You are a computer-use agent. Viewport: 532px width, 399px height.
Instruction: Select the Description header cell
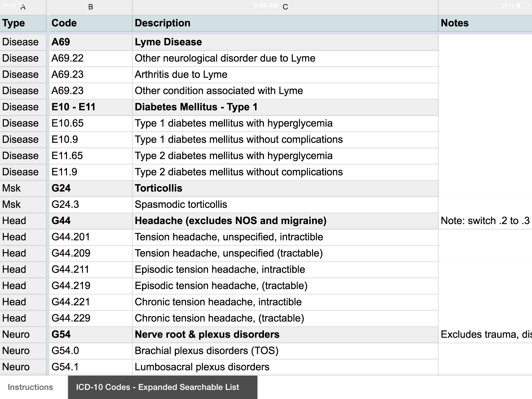pos(162,23)
